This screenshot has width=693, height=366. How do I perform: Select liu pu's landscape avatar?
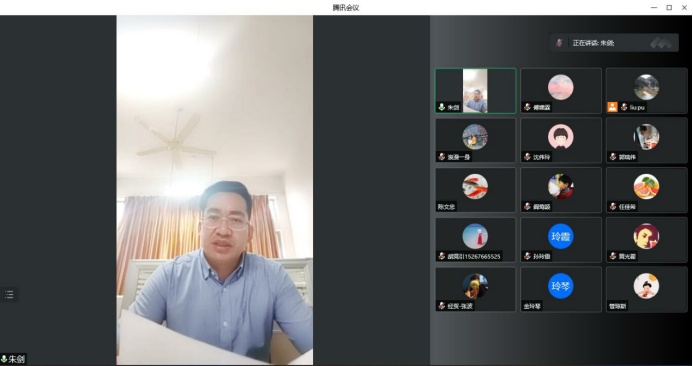coord(647,87)
